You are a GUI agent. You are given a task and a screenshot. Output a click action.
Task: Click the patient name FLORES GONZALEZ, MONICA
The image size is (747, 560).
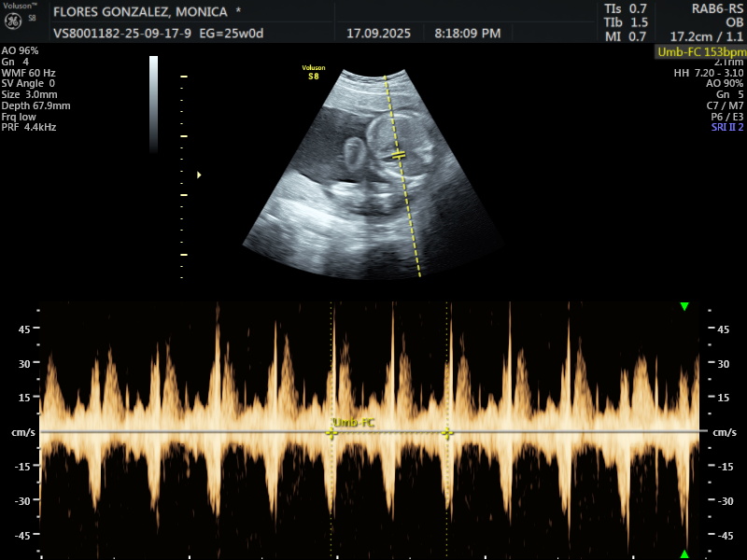pos(139,12)
